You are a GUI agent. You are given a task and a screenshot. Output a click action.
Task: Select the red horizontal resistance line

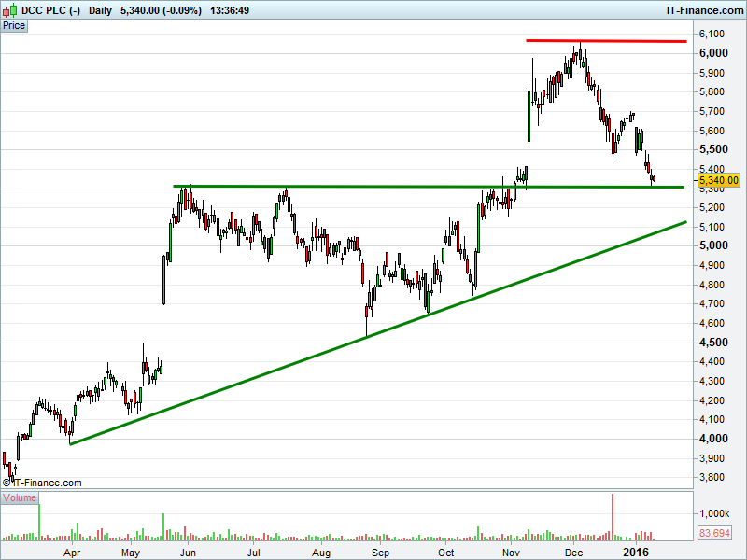tap(605, 41)
